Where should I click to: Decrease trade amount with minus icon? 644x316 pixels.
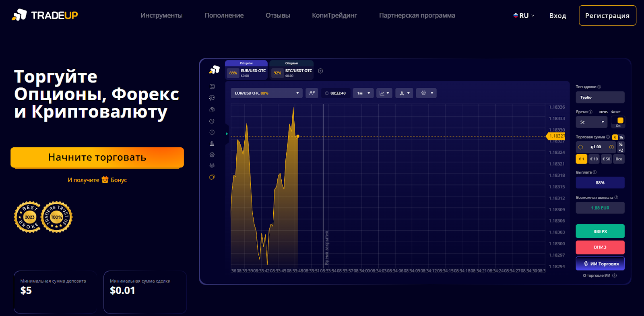coord(581,147)
